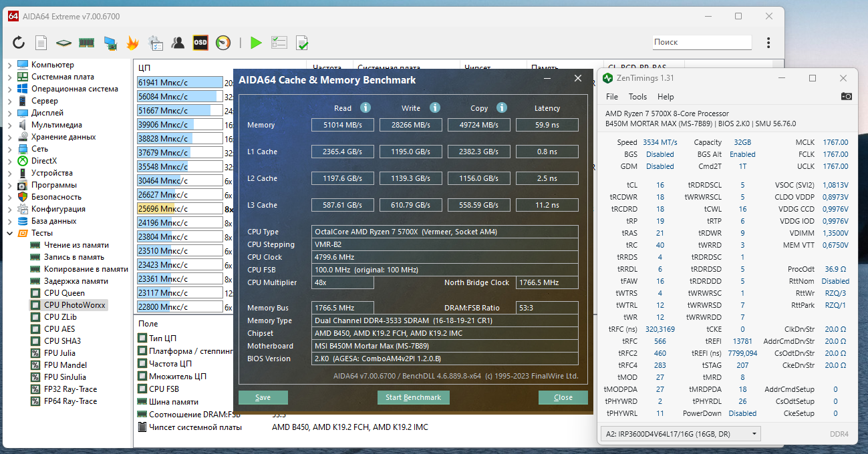
Task: Open Чтение из памяти test
Action: 76,245
